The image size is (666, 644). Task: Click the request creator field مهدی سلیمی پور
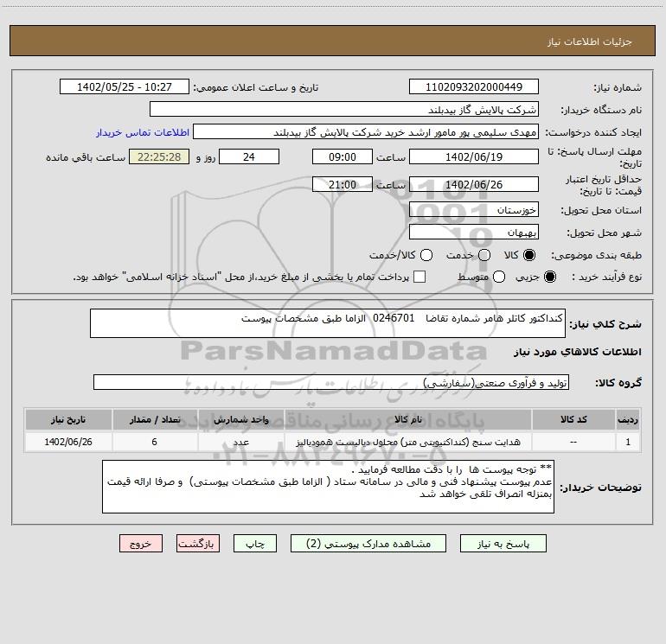366,132
